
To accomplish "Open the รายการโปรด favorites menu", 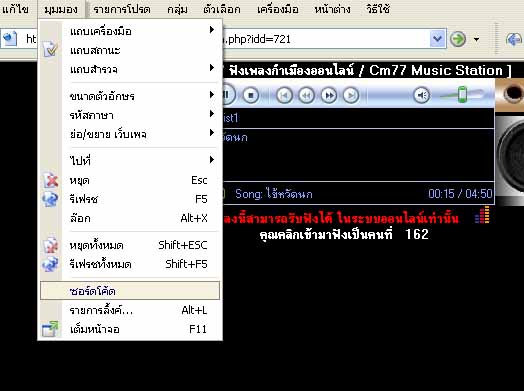I will [122, 9].
